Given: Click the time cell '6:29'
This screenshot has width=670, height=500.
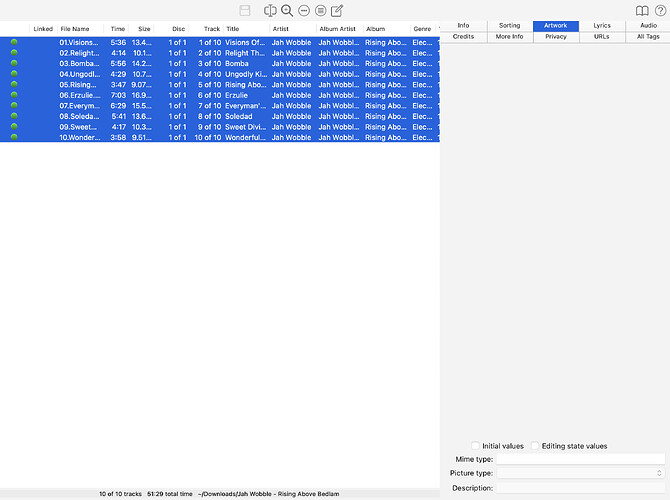Looking at the screenshot, I should pos(118,106).
